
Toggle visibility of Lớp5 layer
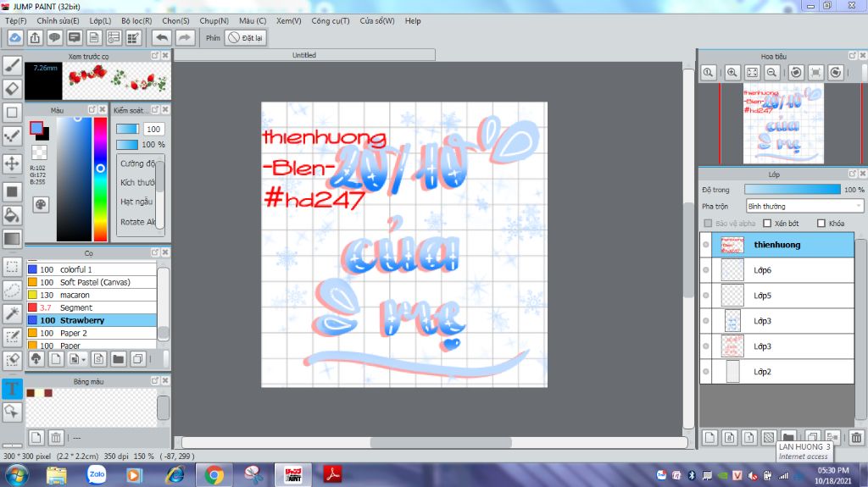pos(706,296)
